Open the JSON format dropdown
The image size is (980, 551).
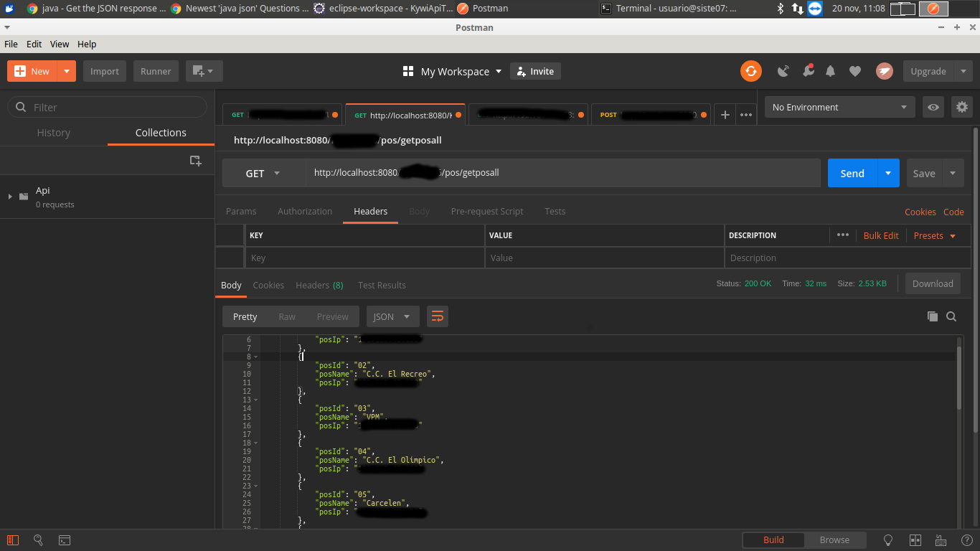(393, 316)
